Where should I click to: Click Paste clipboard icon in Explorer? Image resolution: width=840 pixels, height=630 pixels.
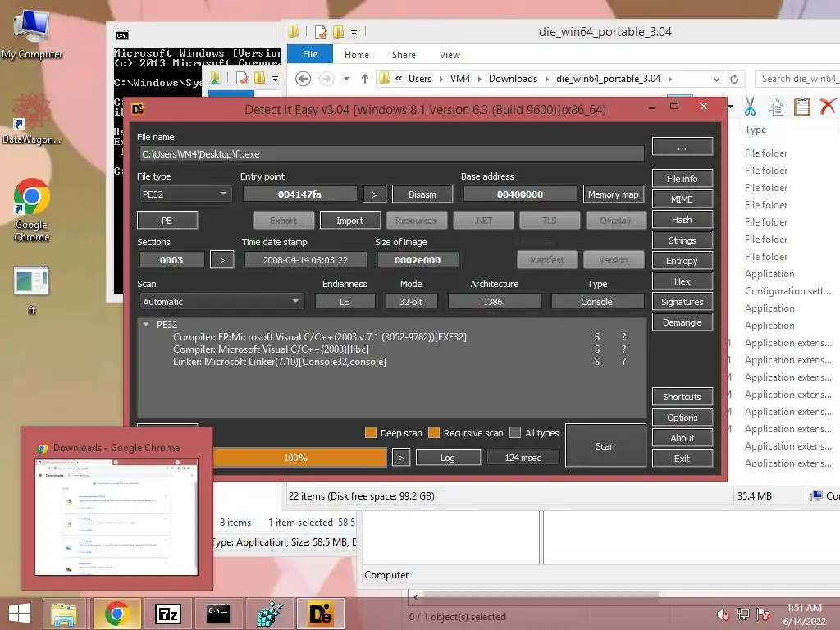pyautogui.click(x=801, y=107)
